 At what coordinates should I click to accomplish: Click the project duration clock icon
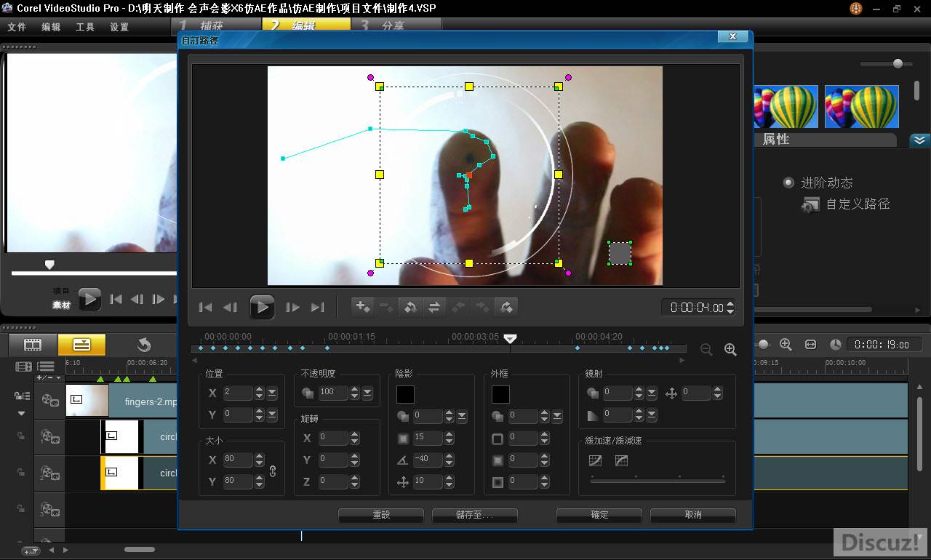coord(836,344)
